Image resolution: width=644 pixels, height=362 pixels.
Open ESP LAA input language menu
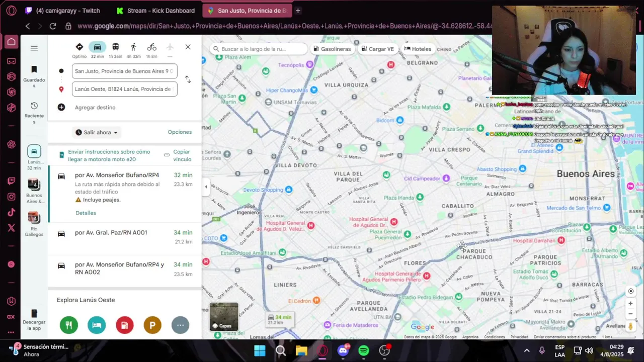[x=559, y=350]
